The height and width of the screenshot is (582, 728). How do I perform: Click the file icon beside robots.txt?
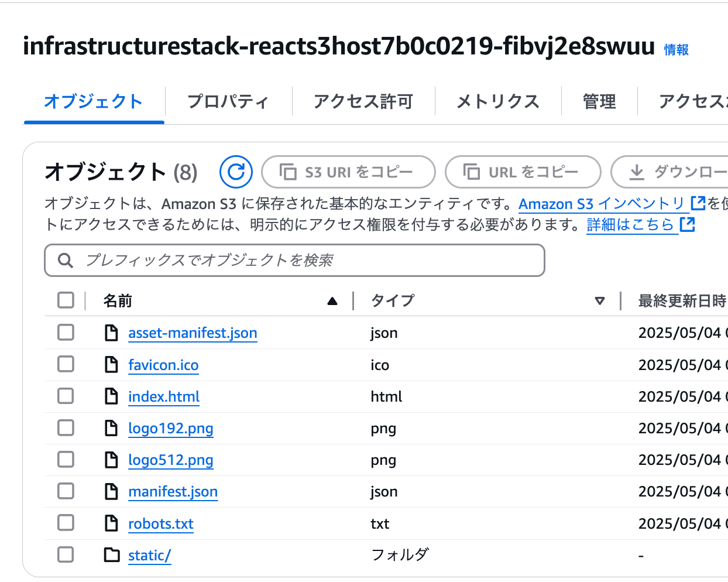(111, 523)
